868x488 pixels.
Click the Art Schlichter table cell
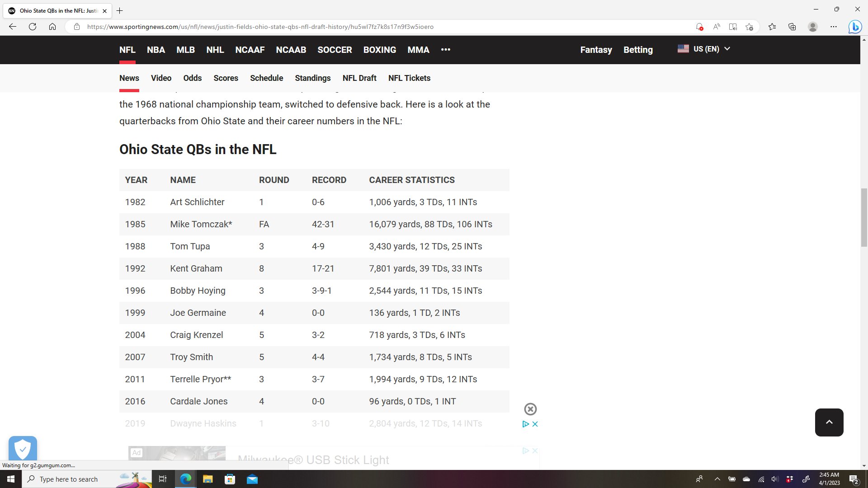197,202
